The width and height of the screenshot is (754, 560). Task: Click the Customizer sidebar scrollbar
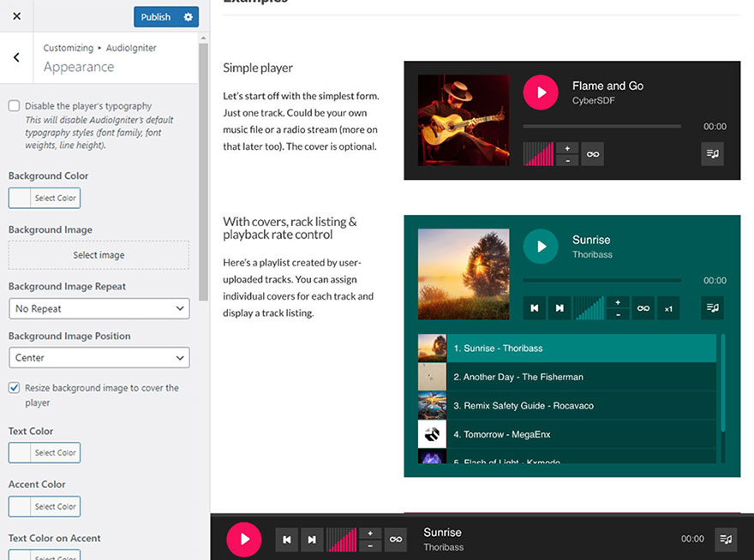point(203,171)
